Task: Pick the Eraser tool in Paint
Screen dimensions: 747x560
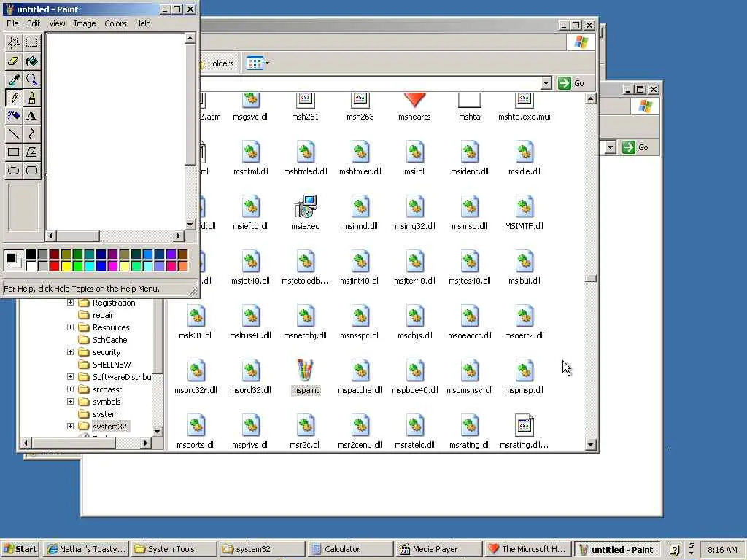Action: [x=13, y=61]
